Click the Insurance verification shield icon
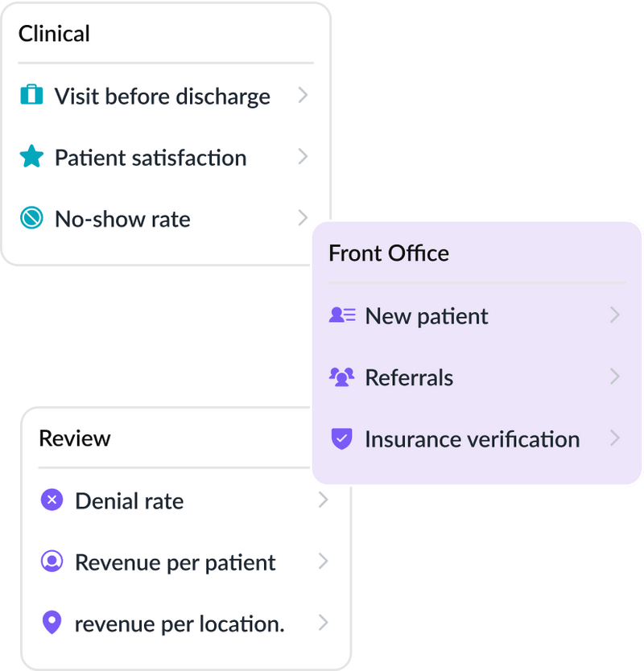 pos(342,438)
